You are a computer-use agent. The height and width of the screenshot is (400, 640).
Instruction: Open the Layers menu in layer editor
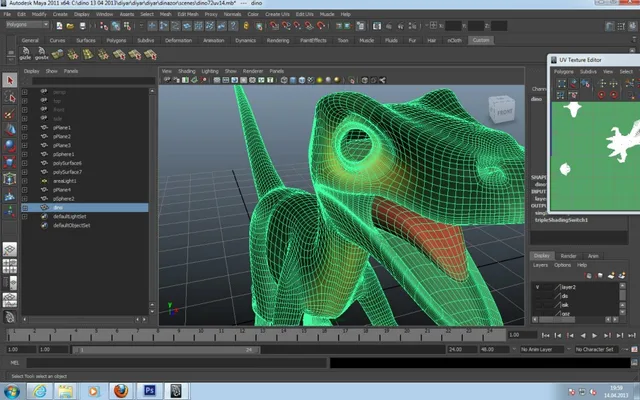pyautogui.click(x=540, y=265)
